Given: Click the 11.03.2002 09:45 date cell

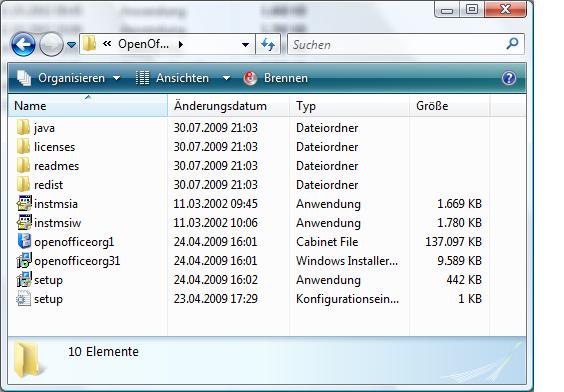Looking at the screenshot, I should [x=215, y=204].
